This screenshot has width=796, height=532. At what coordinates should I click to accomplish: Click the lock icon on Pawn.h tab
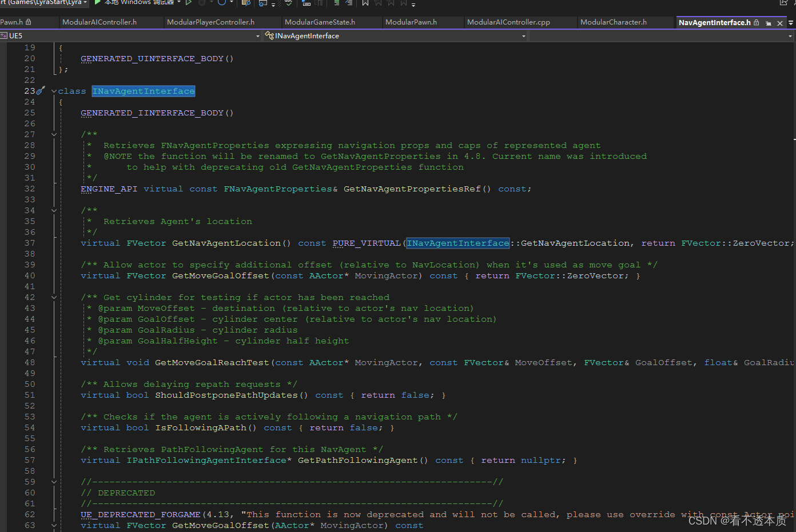(x=29, y=22)
